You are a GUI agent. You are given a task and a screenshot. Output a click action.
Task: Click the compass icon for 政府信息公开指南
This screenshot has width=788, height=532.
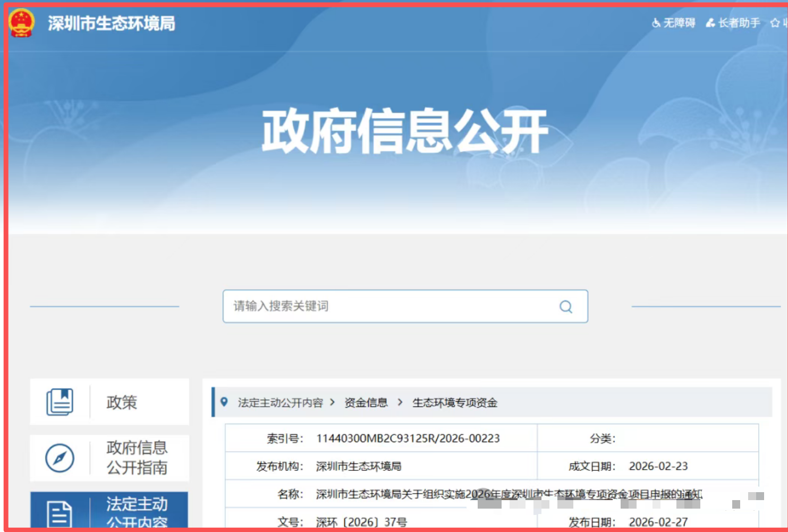[x=60, y=458]
